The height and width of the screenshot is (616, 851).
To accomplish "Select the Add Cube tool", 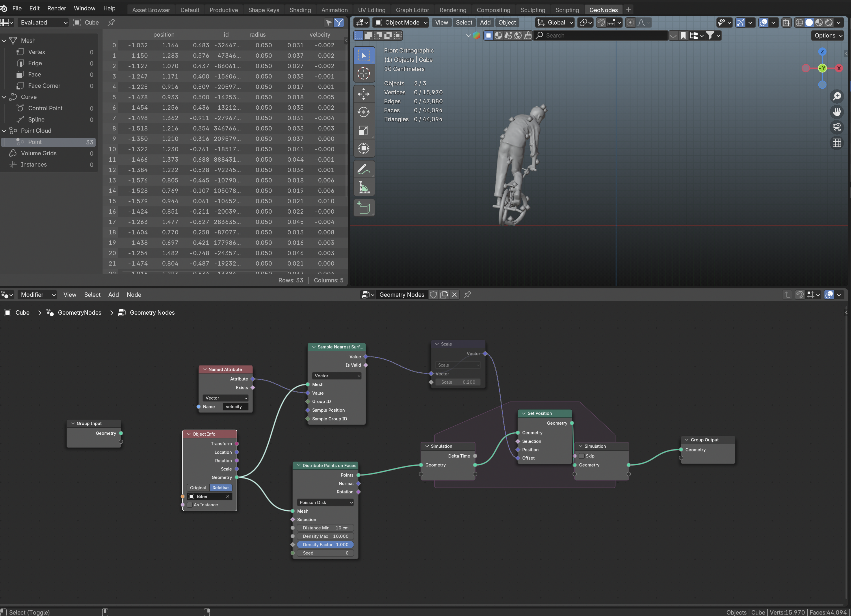I will (364, 208).
